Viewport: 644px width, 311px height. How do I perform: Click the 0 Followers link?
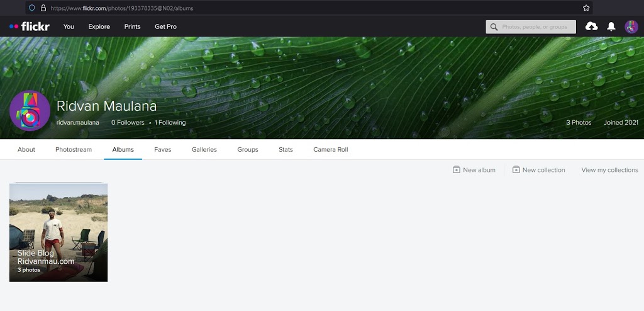(128, 123)
